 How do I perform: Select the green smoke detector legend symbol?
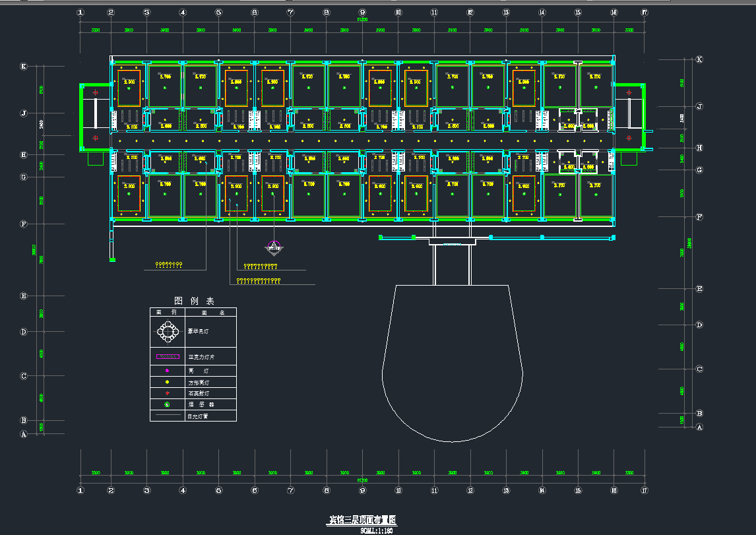(168, 404)
